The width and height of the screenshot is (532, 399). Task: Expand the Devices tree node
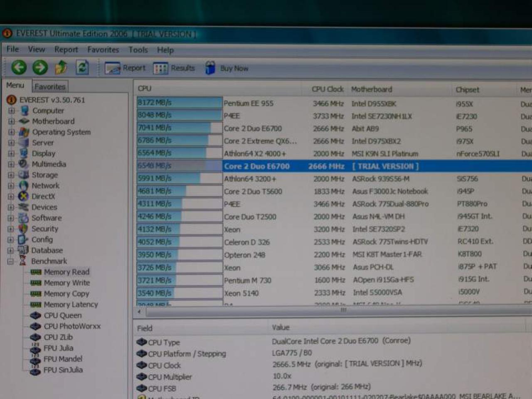point(12,207)
